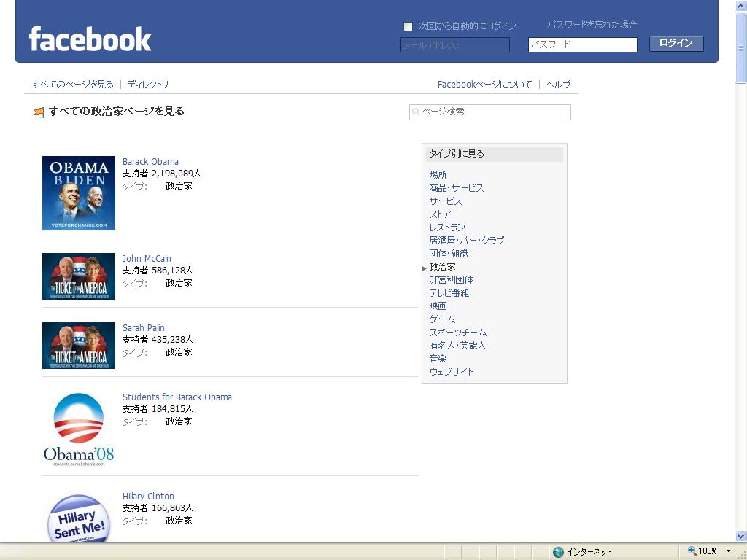Select テレビ番組 in the type list
The image size is (747, 560).
[x=449, y=293]
